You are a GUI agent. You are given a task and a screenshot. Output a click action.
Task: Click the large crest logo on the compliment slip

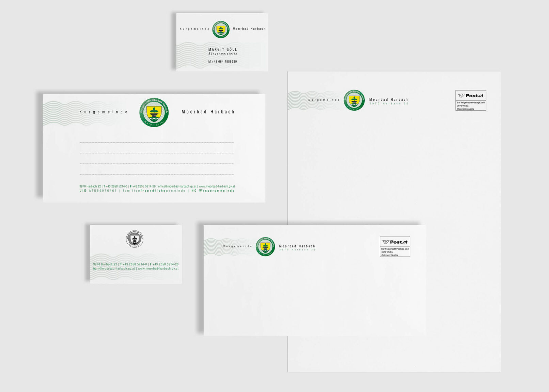[154, 112]
